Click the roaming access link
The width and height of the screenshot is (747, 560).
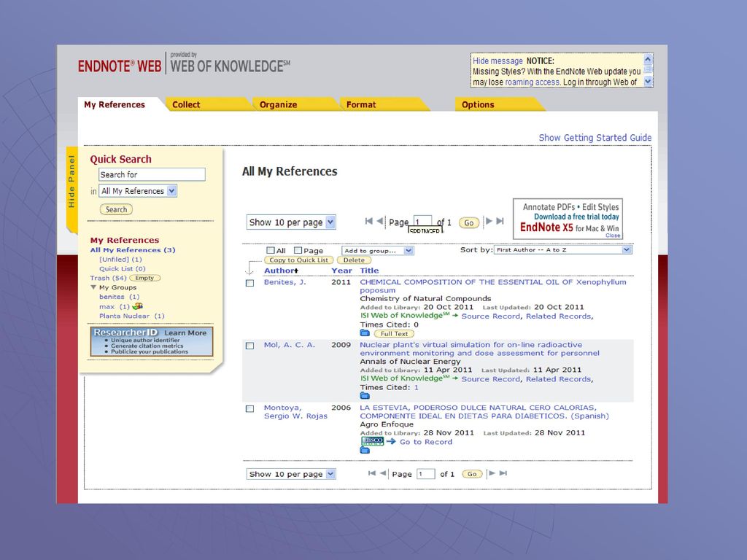pyautogui.click(x=532, y=82)
